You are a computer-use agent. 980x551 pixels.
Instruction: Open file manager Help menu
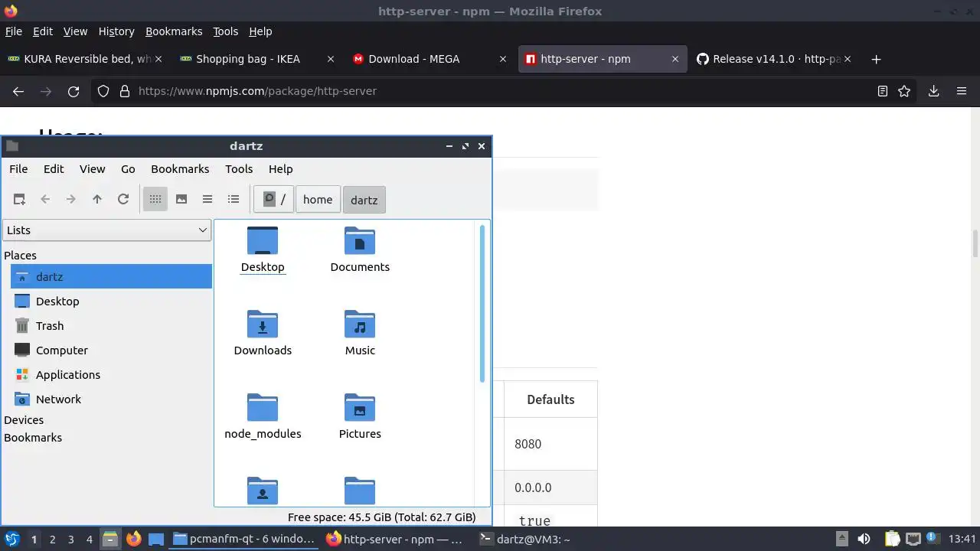pos(280,169)
